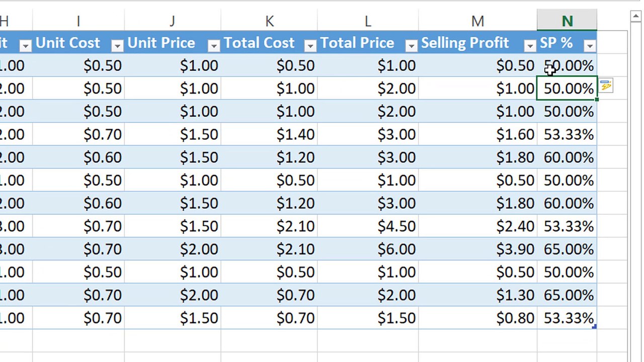Select the highlighted column N header
644x362 pixels.
pos(567,21)
